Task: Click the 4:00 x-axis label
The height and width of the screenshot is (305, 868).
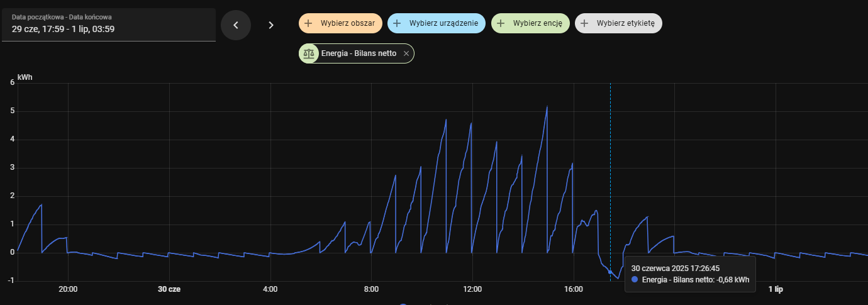Action: click(270, 289)
